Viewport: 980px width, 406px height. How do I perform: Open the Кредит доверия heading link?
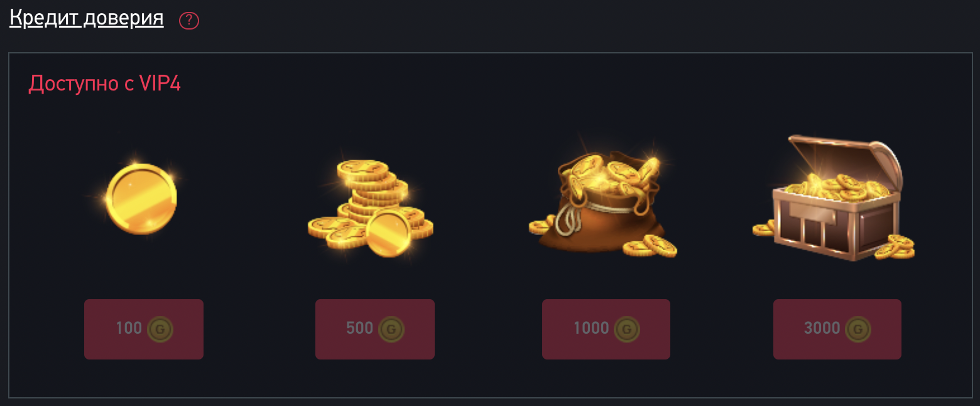click(x=87, y=18)
